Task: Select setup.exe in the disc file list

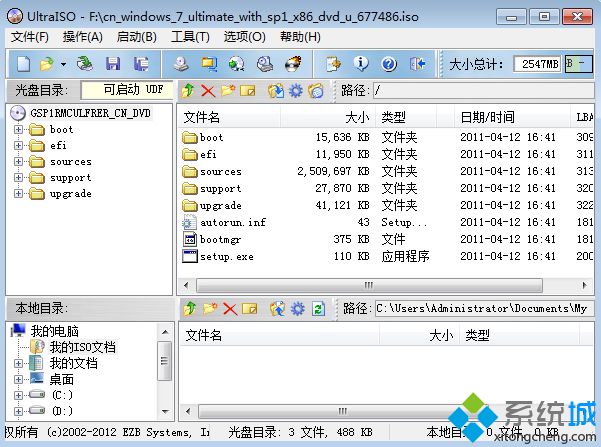Action: pos(227,256)
